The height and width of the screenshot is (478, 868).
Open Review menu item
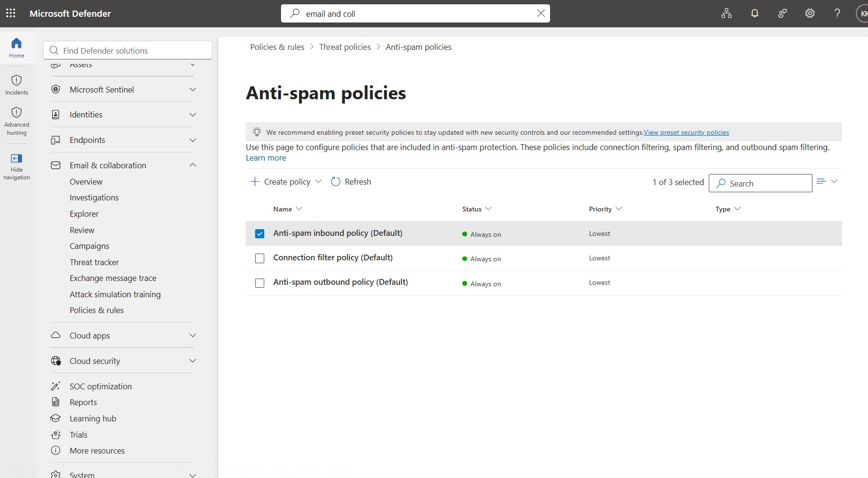(82, 230)
